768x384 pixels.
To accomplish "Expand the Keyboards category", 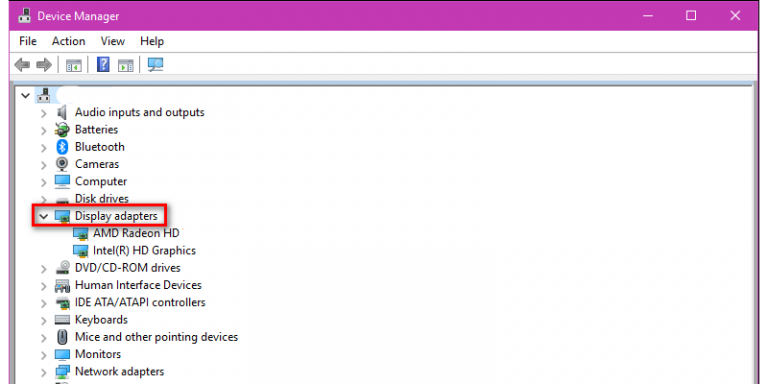I will [x=44, y=320].
